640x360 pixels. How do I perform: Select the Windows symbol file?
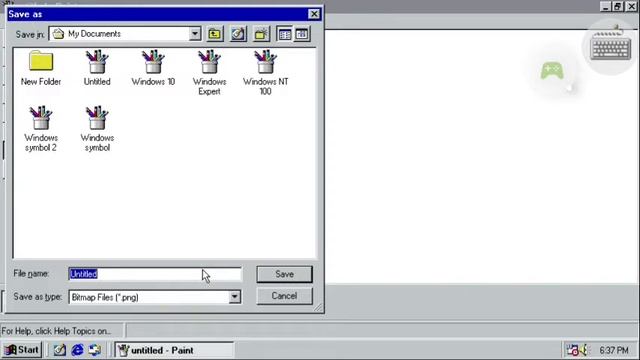click(97, 129)
